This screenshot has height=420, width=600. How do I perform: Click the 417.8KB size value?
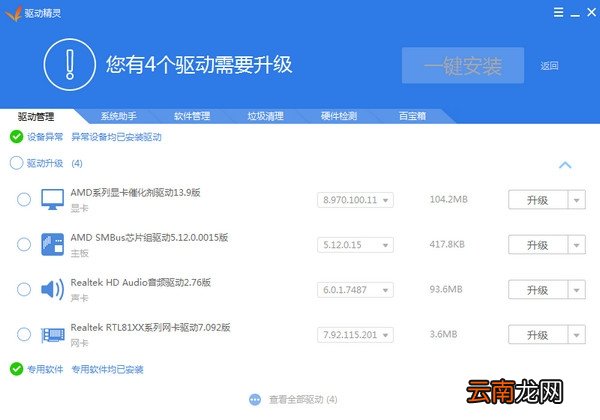click(447, 244)
